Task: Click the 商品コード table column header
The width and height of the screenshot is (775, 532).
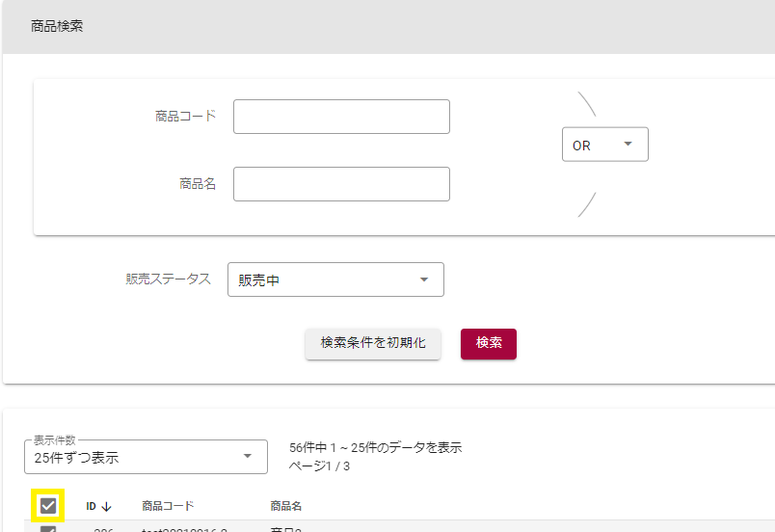Action: (x=168, y=506)
